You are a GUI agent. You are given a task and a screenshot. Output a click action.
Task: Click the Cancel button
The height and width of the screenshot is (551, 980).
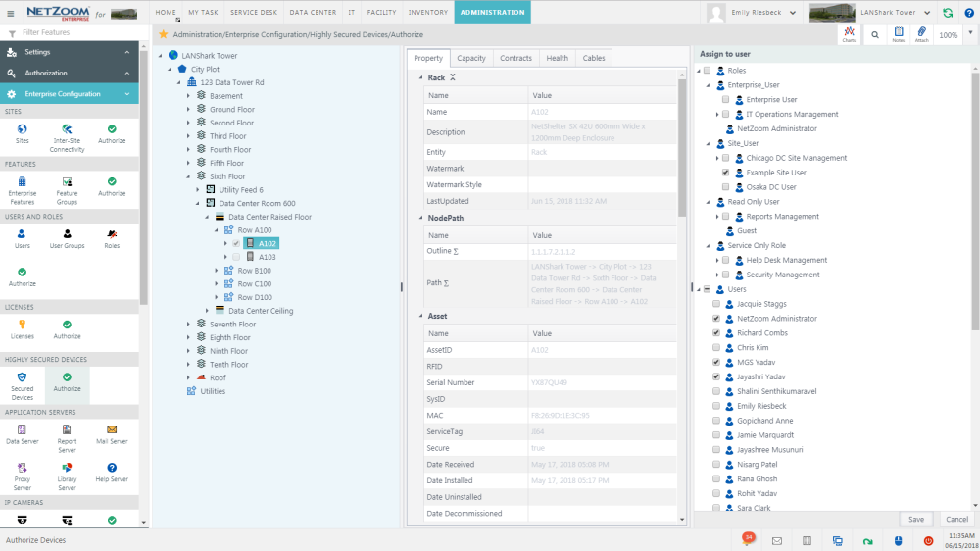(956, 519)
